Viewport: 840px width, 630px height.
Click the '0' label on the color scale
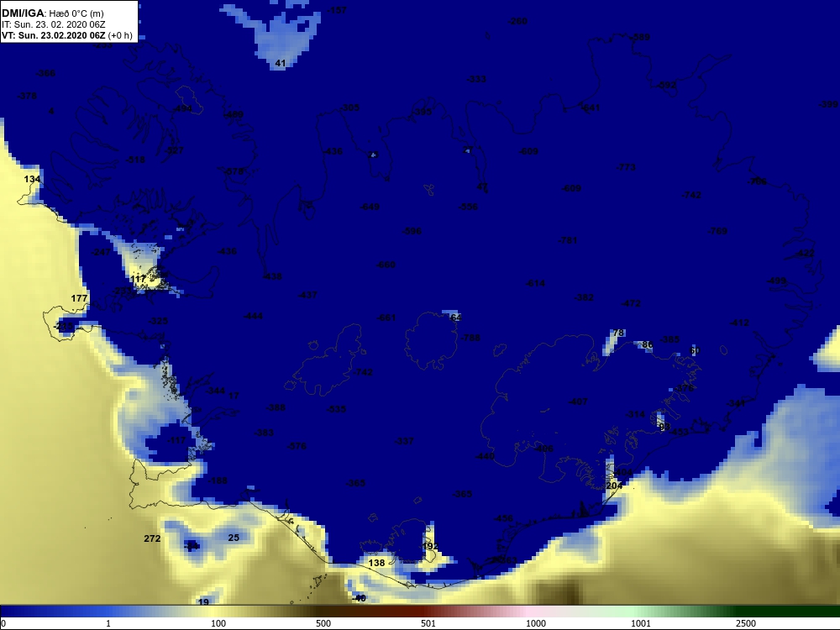pyautogui.click(x=3, y=623)
